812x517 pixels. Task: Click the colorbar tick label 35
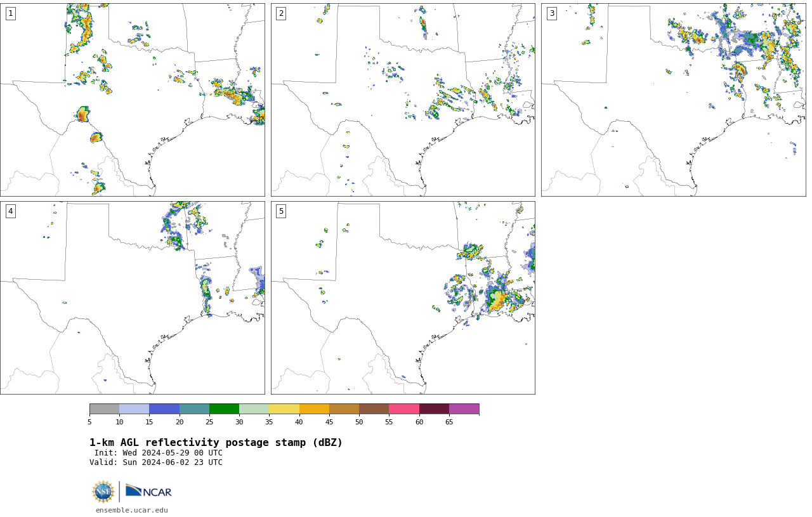tap(269, 422)
